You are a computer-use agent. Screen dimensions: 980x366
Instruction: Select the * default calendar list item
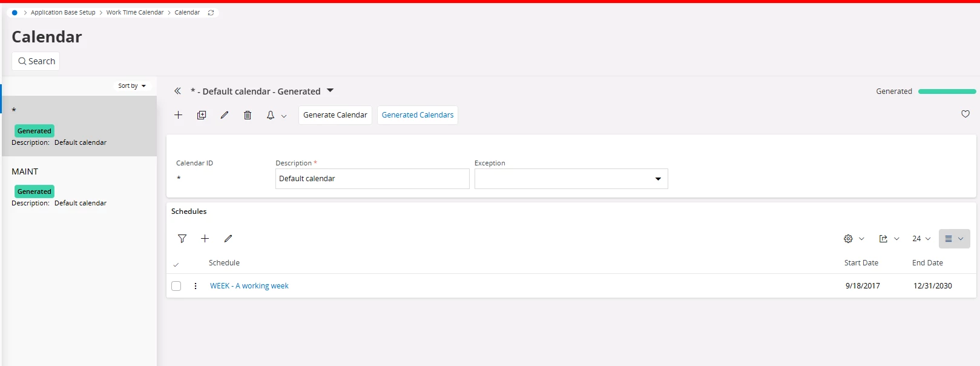pyautogui.click(x=79, y=126)
